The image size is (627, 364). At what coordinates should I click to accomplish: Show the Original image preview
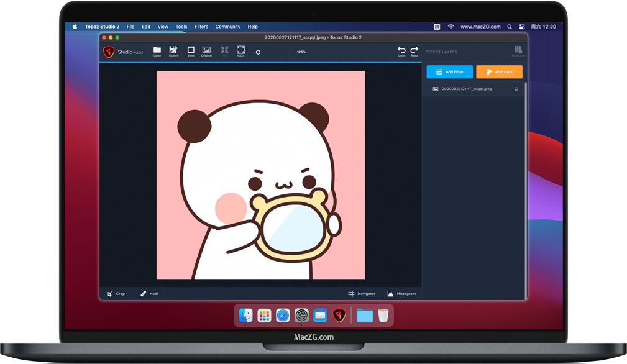point(206,51)
